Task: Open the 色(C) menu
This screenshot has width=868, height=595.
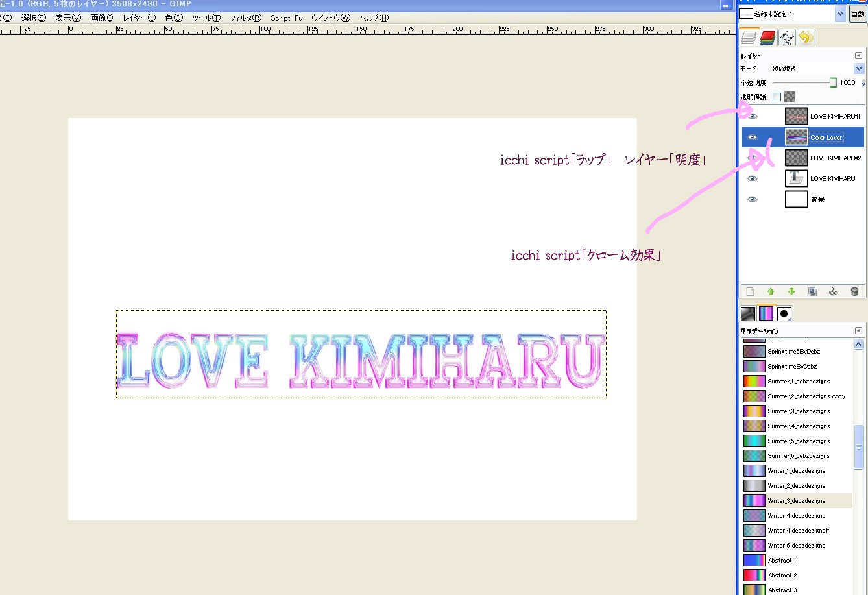Action: (174, 18)
